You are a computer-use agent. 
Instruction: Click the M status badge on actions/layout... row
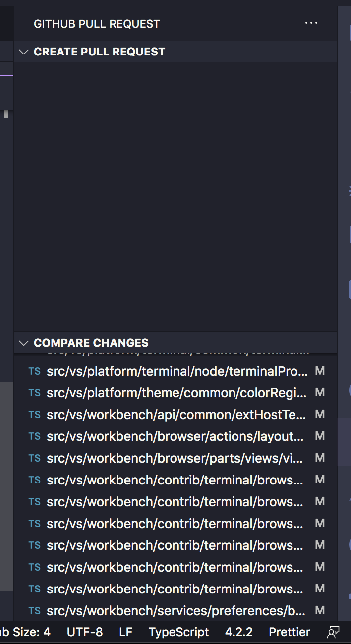(320, 436)
